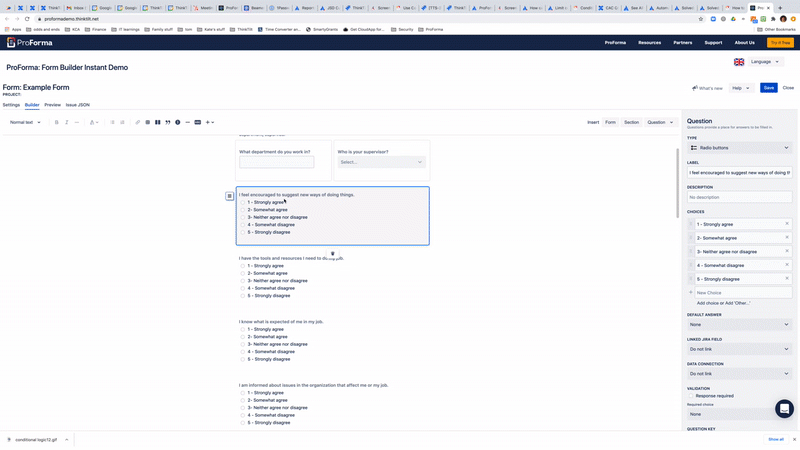Click the blue Save button
The height and width of the screenshot is (450, 800).
pos(768,88)
